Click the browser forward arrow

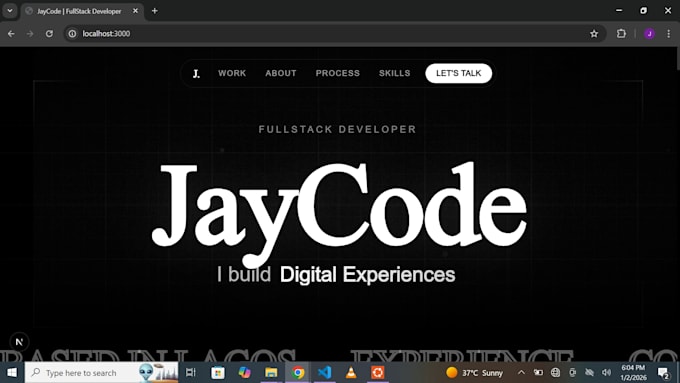tap(30, 33)
